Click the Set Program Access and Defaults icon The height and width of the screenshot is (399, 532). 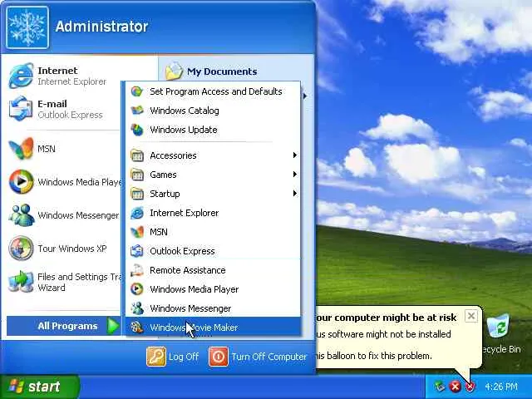136,91
